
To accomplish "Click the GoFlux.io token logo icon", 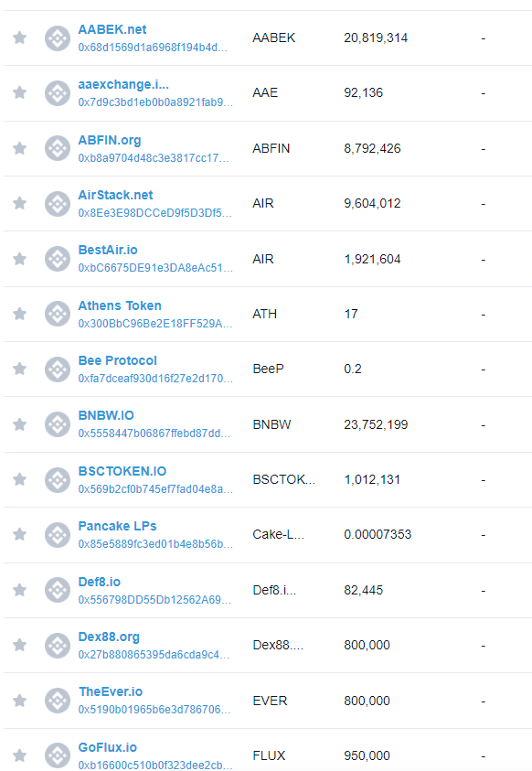I will (x=58, y=755).
